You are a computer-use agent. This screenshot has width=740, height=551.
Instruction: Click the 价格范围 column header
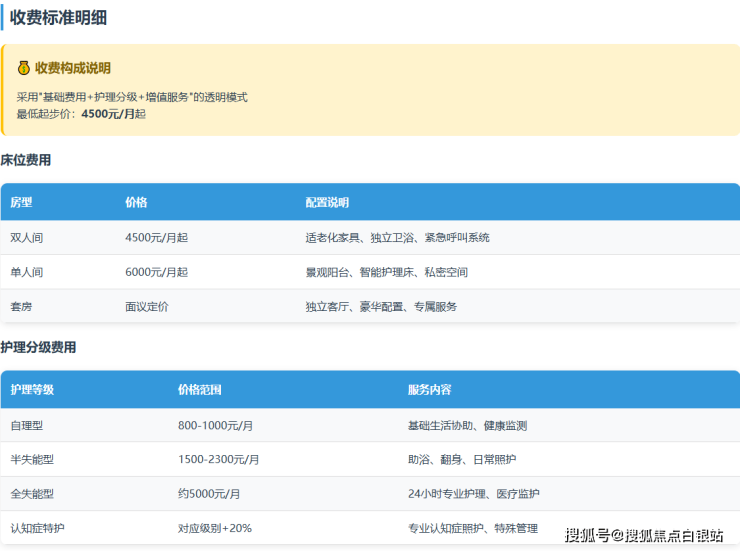point(199,390)
